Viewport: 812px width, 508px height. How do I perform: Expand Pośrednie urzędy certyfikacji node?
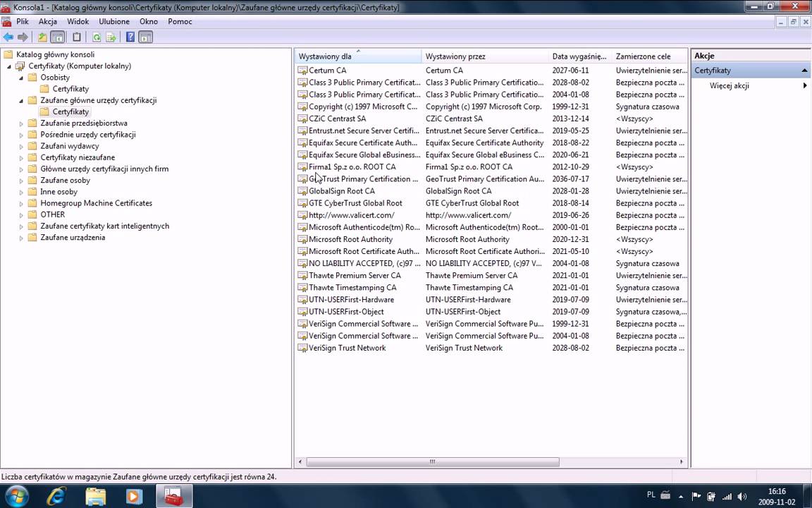[21, 135]
